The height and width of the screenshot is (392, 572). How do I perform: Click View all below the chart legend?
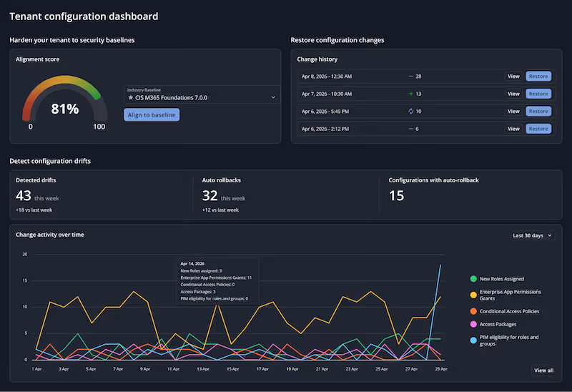click(x=543, y=371)
